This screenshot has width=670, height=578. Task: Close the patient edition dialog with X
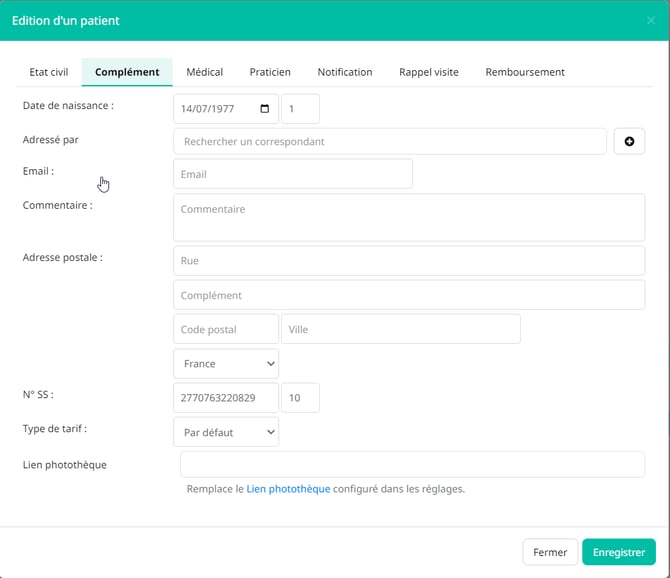point(651,20)
